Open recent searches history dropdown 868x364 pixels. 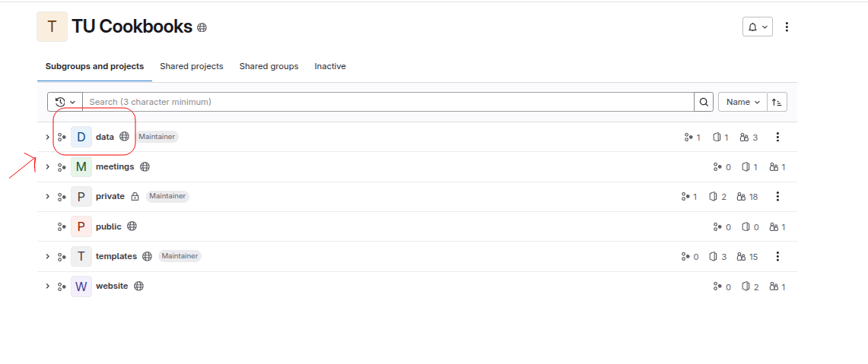tap(65, 102)
